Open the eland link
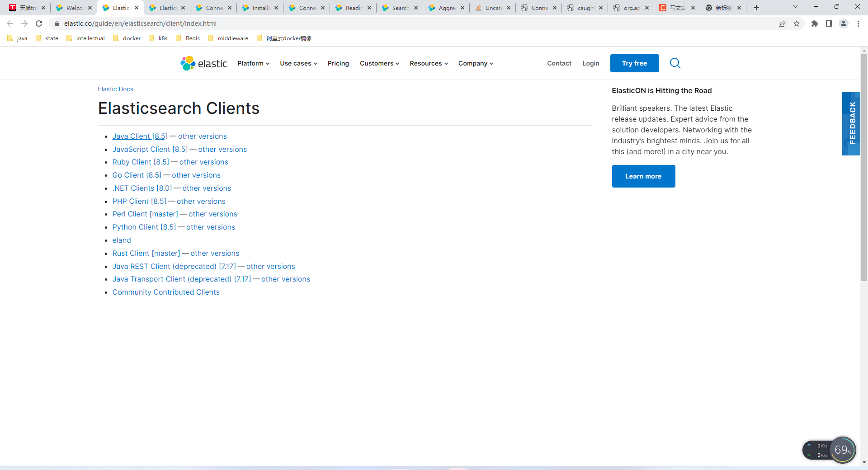 (122, 240)
